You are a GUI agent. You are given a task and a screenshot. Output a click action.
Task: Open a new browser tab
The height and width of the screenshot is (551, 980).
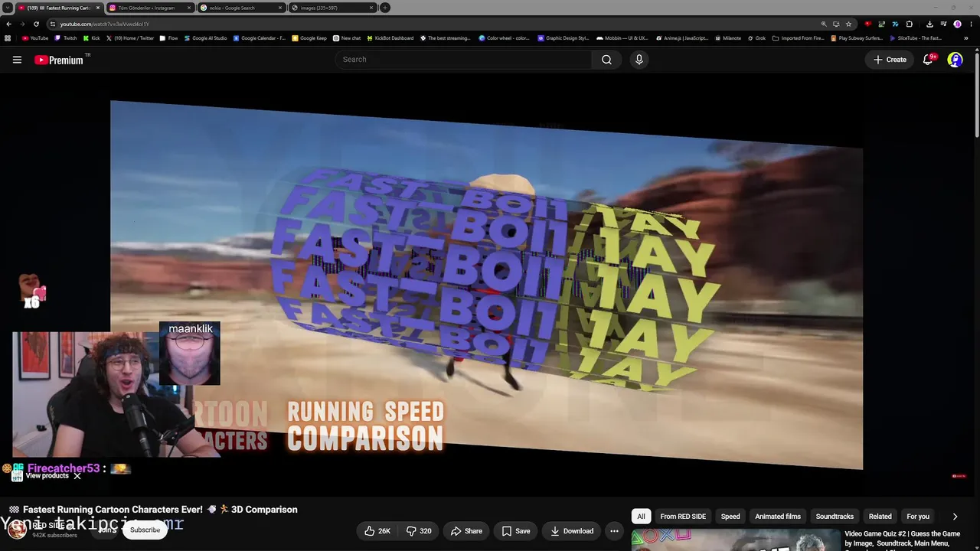click(385, 8)
